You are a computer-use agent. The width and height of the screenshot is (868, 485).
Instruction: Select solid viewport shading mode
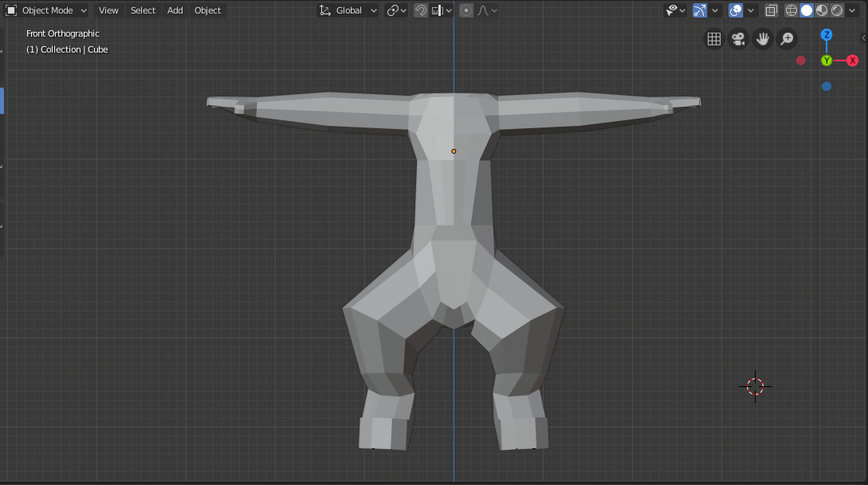[x=807, y=10]
